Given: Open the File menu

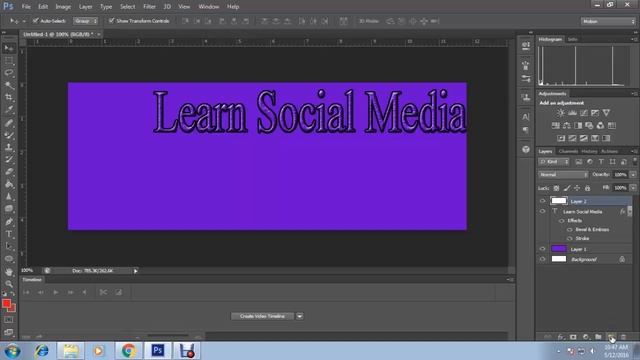Looking at the screenshot, I should coord(26,7).
